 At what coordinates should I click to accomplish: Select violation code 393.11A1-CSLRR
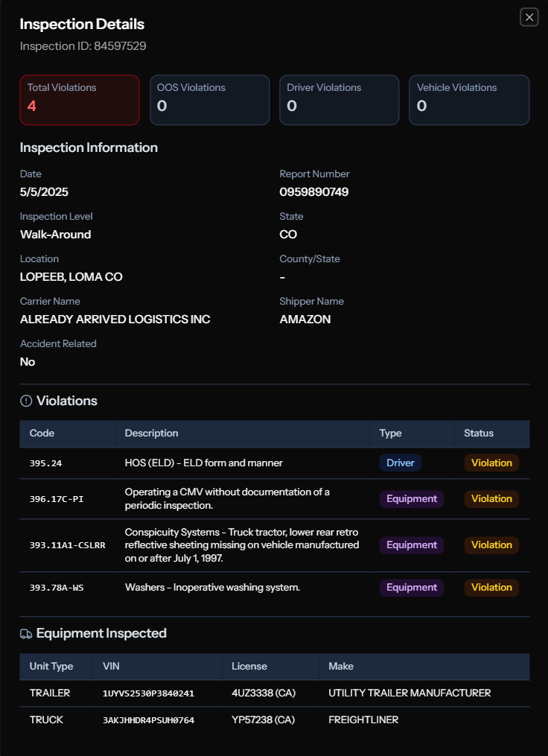67,545
